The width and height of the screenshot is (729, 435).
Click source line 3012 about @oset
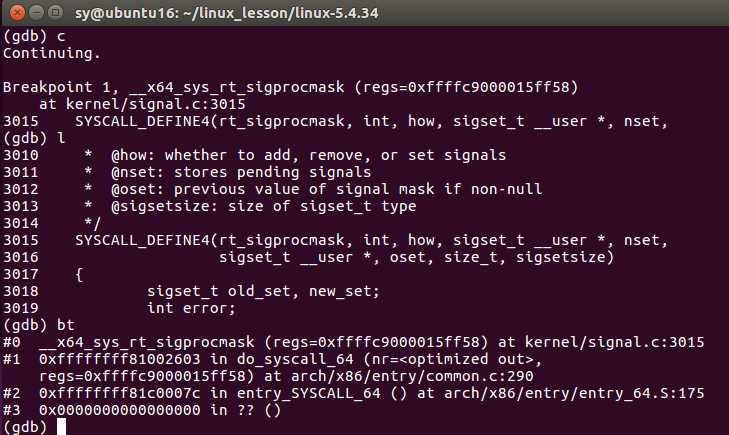272,189
